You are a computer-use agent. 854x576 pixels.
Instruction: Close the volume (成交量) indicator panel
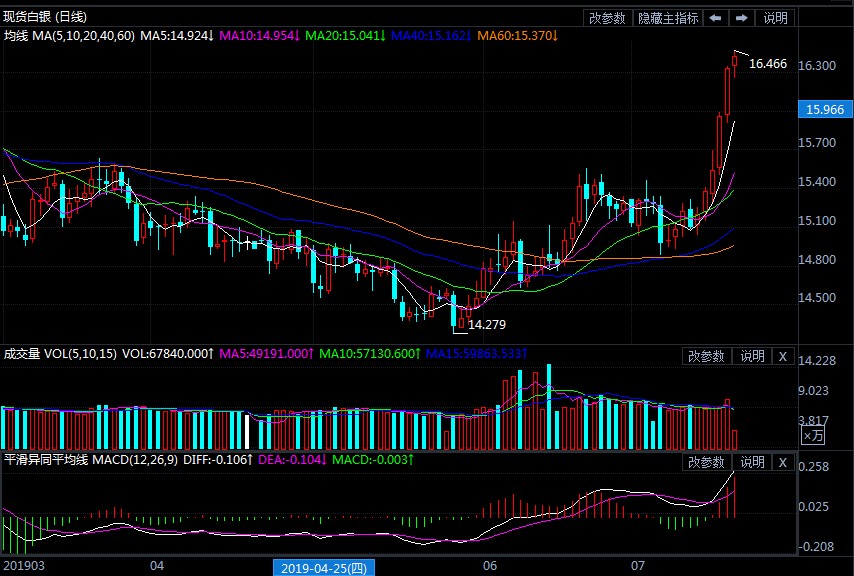pos(783,356)
